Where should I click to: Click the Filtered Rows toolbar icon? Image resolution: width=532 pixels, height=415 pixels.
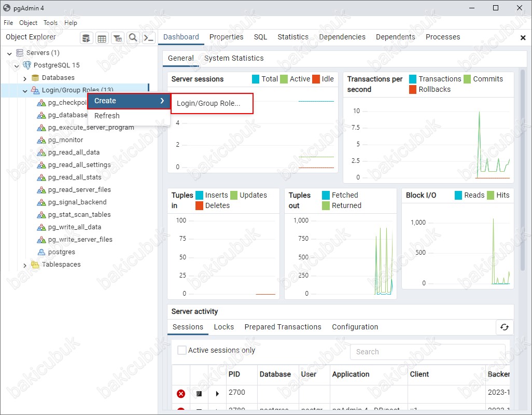click(x=118, y=38)
